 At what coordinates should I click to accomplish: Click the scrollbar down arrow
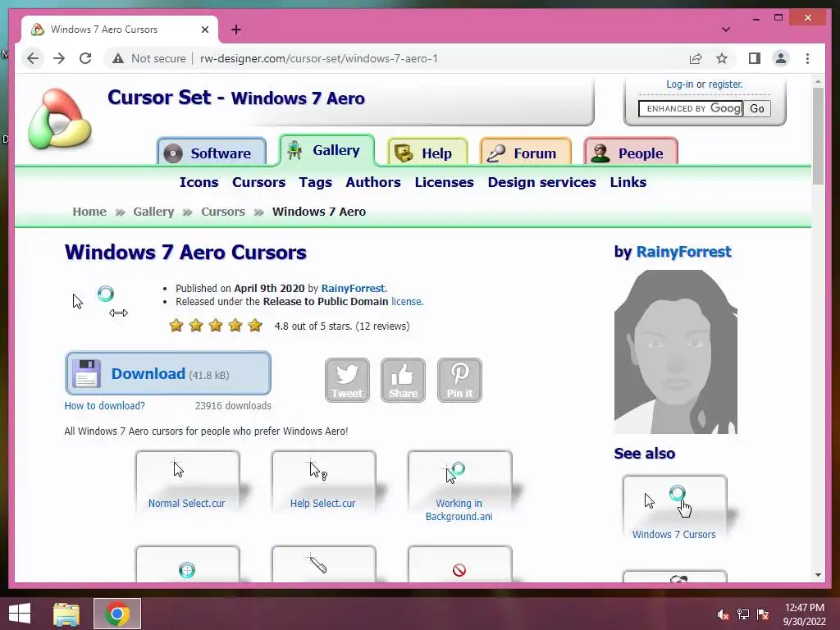pos(818,575)
